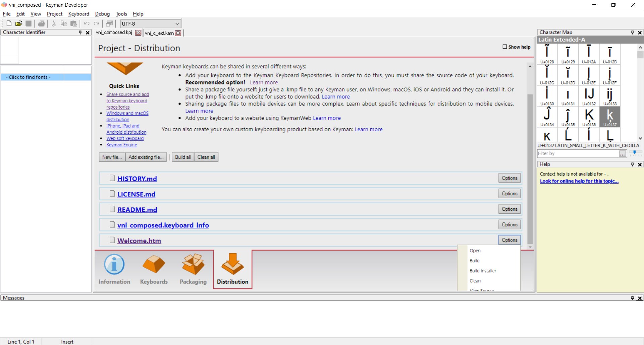Viewport: 644px width, 345px height.
Task: Click the filter ellipsis button in Character Map
Action: pos(623,154)
